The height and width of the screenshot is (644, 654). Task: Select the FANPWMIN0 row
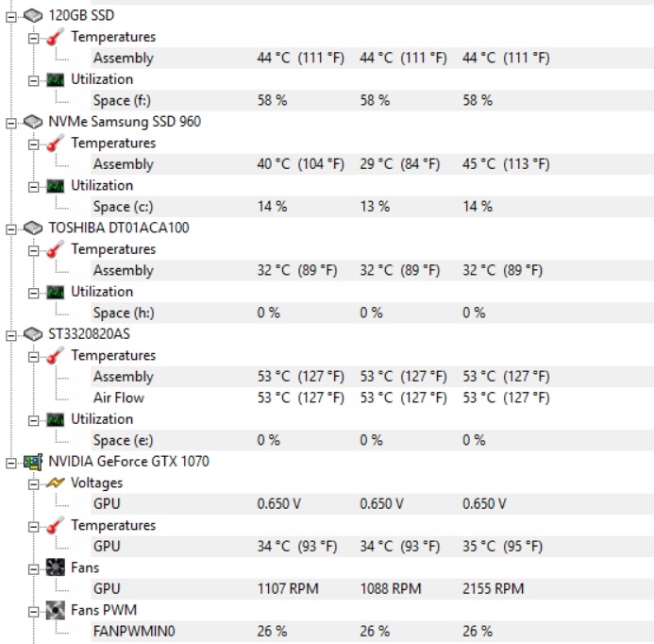coord(133,631)
